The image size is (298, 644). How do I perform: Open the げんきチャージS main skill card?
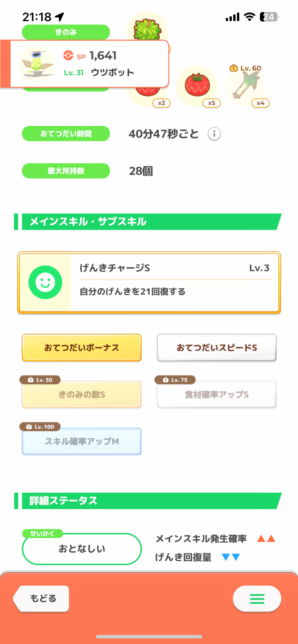174,282
